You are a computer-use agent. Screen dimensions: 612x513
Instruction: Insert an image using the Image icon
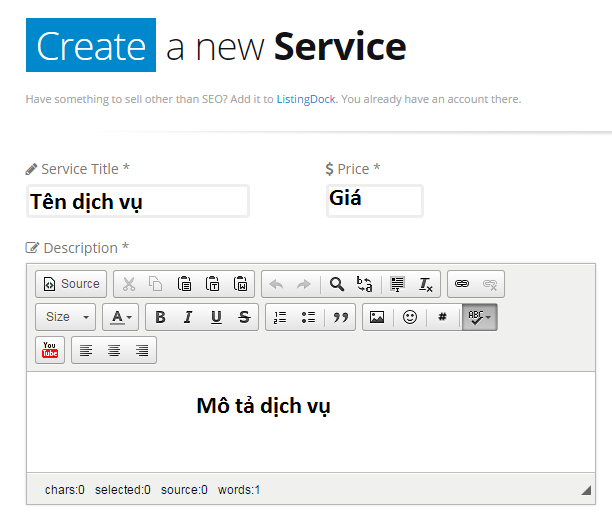(377, 317)
